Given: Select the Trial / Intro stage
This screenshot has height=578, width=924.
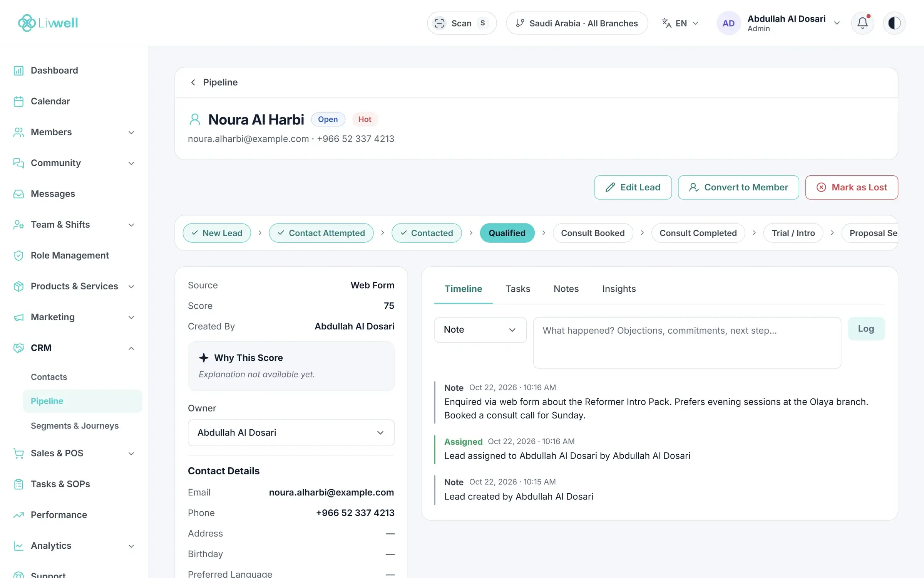Looking at the screenshot, I should click(793, 233).
